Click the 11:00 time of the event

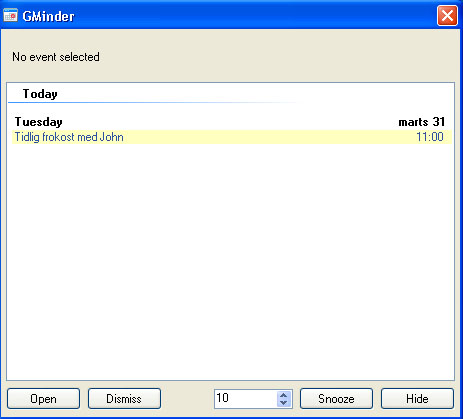point(430,137)
